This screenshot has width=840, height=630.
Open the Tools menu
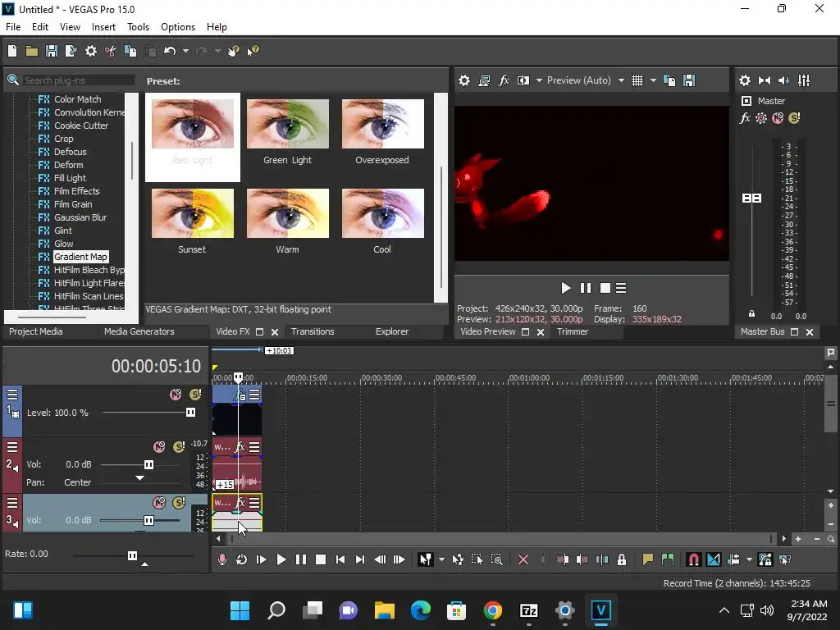138,27
